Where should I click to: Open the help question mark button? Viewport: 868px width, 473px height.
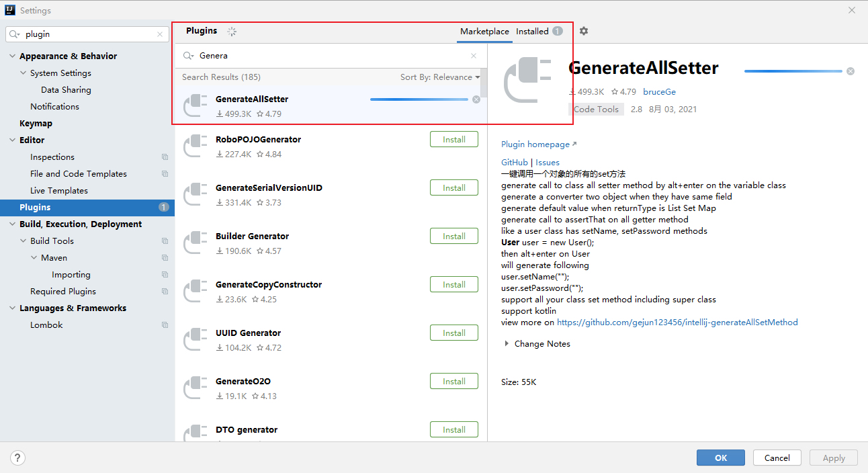(18, 458)
